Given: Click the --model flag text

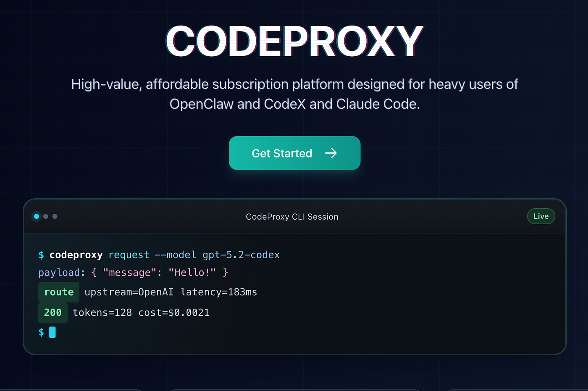Looking at the screenshot, I should [176, 255].
